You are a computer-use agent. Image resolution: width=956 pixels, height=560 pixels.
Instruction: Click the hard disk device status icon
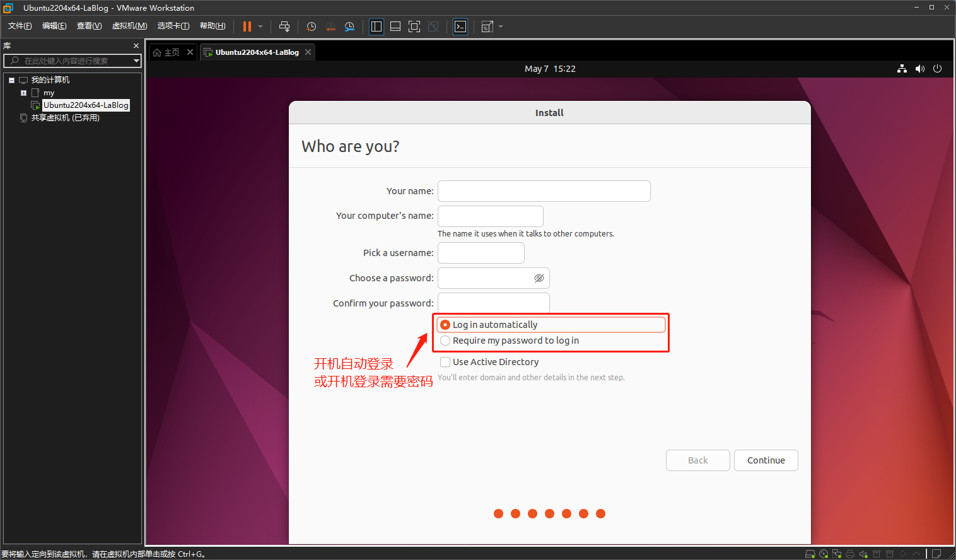point(810,554)
